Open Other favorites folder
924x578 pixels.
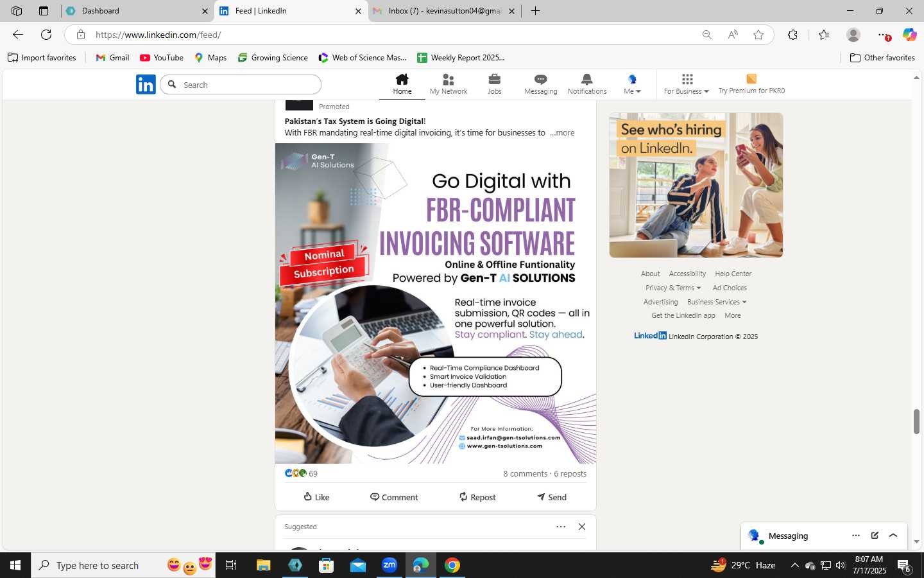[x=882, y=58]
